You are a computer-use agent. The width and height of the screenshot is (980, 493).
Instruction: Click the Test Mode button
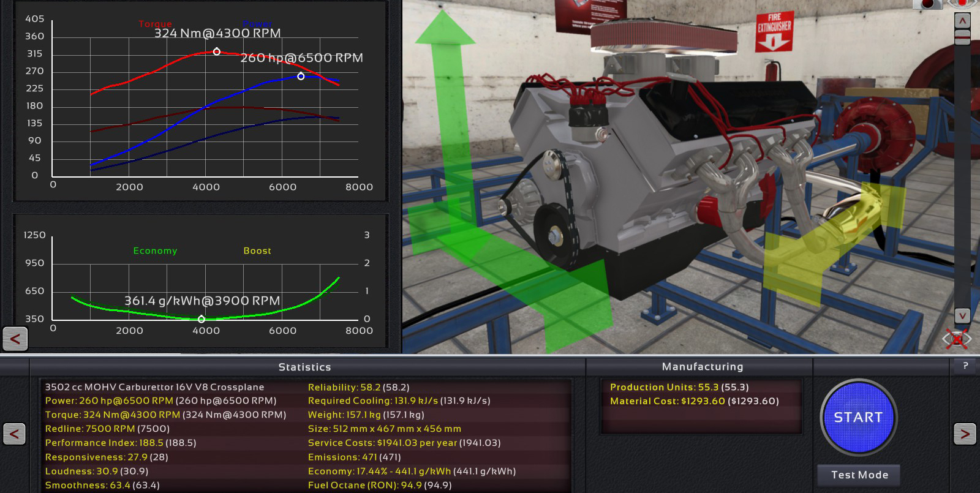tap(859, 475)
